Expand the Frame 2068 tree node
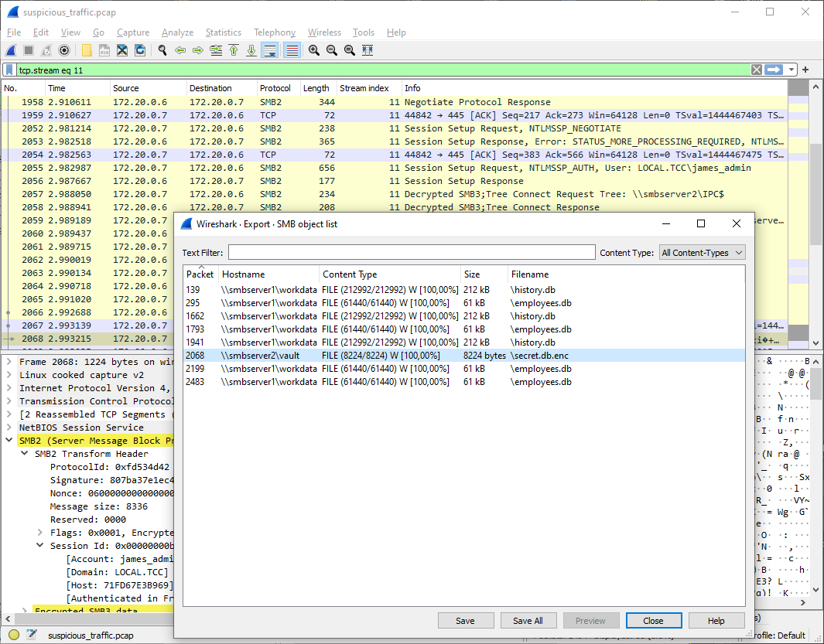 pyautogui.click(x=9, y=362)
